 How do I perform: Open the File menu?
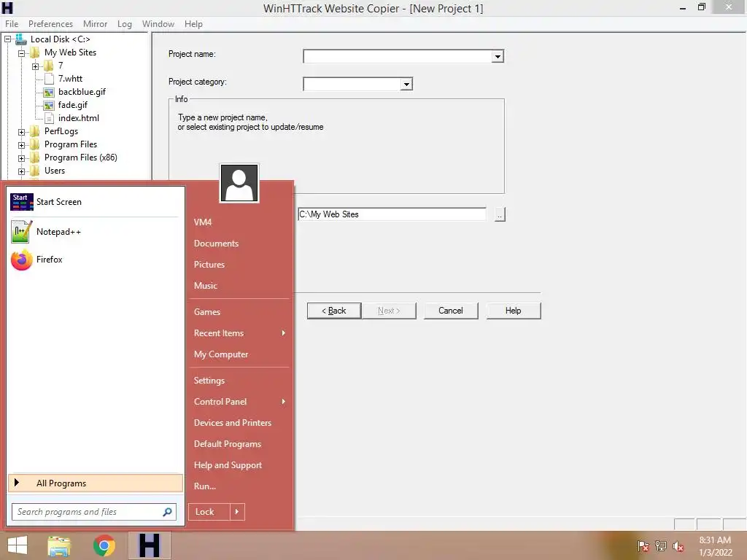tap(12, 24)
